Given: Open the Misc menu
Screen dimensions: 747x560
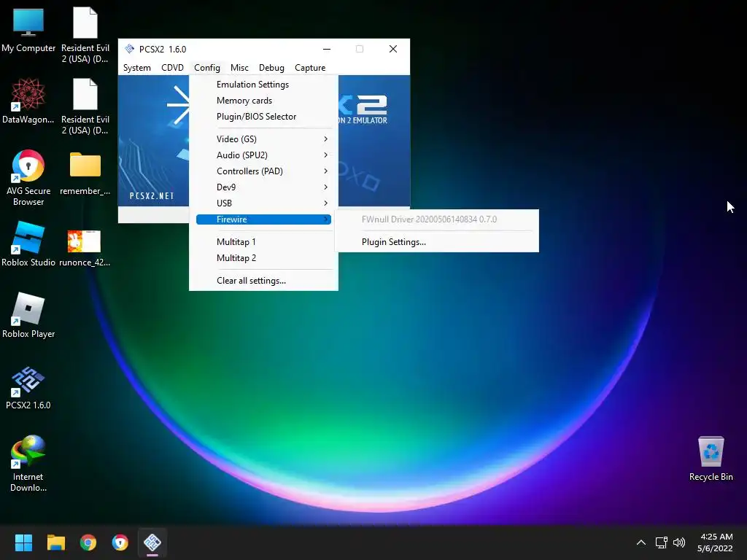Looking at the screenshot, I should tap(239, 68).
